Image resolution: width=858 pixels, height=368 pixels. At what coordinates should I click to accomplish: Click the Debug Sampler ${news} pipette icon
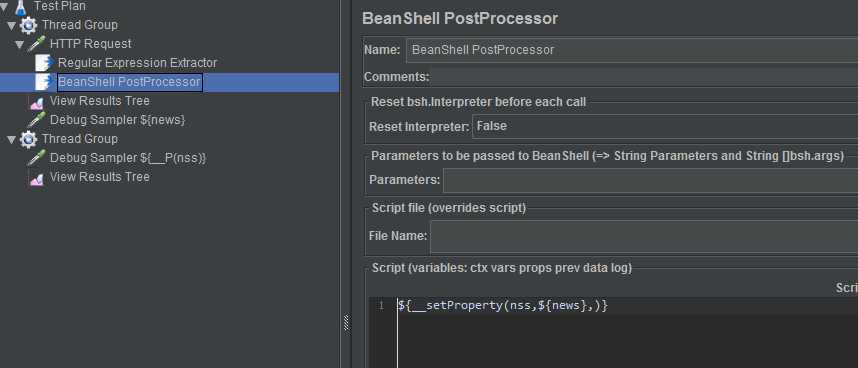37,120
